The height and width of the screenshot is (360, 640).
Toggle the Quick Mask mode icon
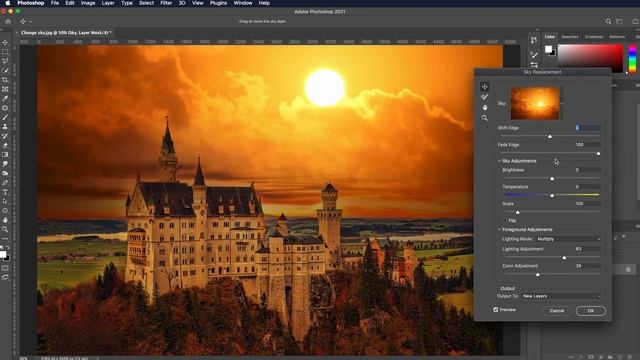[x=5, y=268]
